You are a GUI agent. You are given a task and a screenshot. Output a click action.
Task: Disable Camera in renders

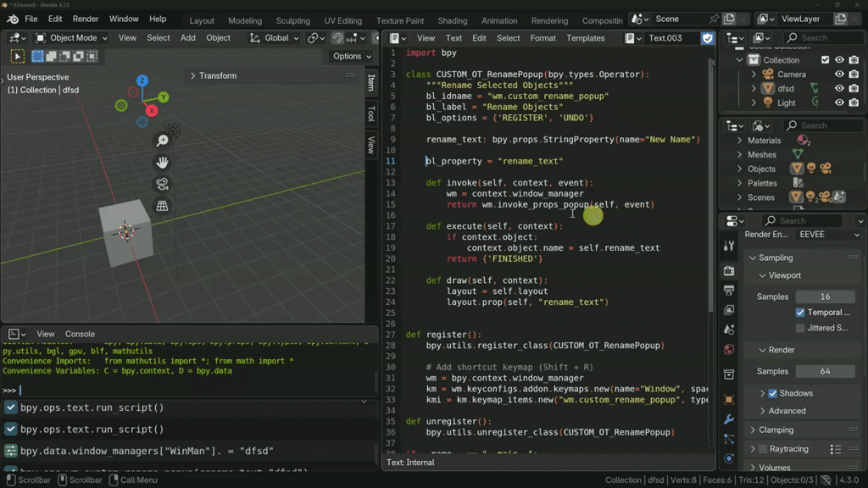(x=854, y=75)
